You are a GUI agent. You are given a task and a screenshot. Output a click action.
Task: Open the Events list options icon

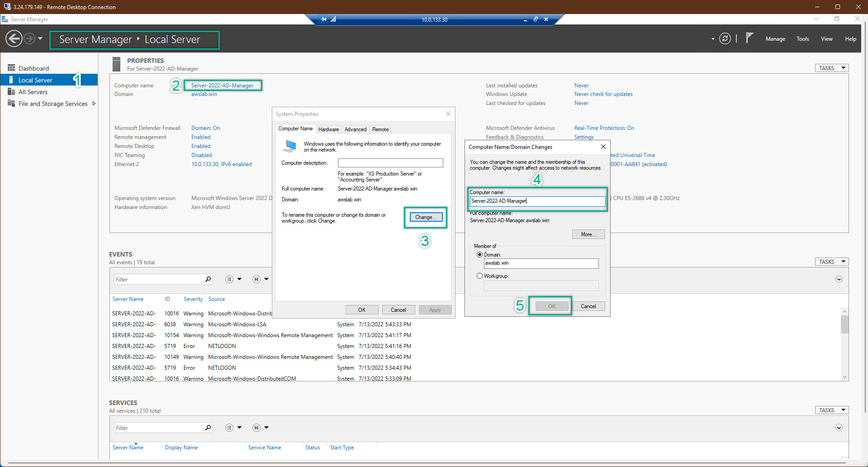pos(229,279)
